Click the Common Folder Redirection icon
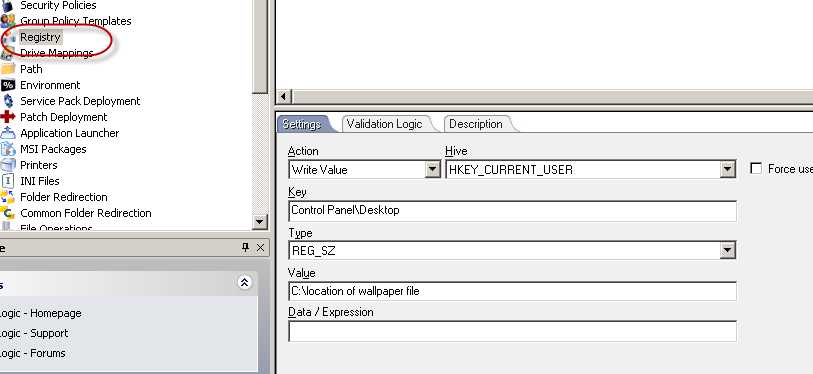The image size is (813, 374). 7,213
